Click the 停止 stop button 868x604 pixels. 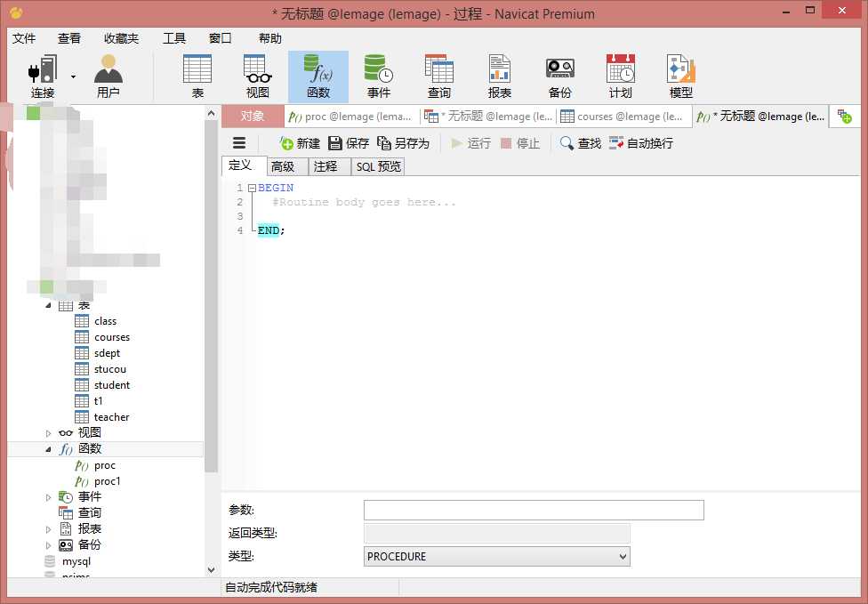click(519, 143)
